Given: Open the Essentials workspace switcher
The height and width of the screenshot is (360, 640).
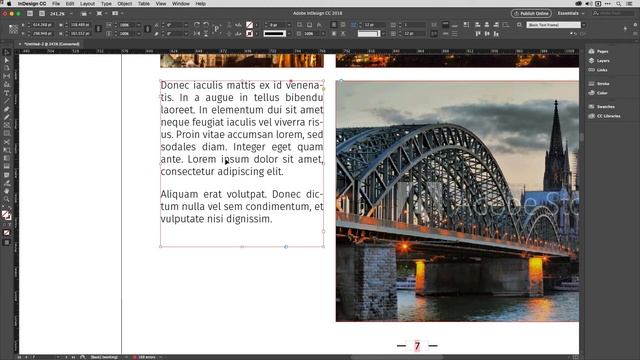Looking at the screenshot, I should click(571, 13).
